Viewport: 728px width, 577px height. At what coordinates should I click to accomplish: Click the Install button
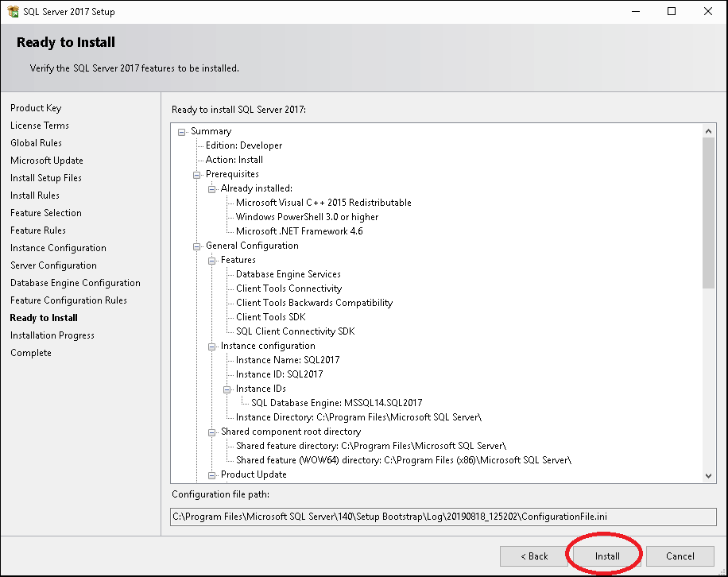607,556
